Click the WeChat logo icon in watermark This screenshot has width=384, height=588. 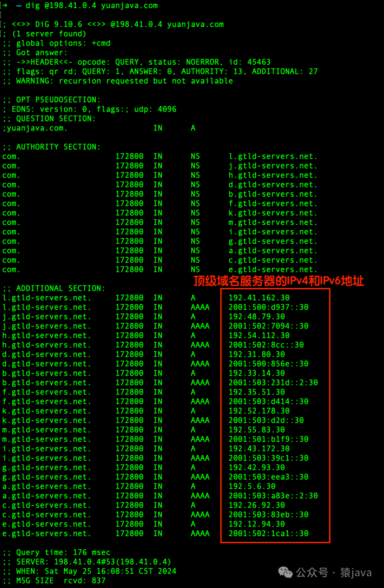point(286,572)
